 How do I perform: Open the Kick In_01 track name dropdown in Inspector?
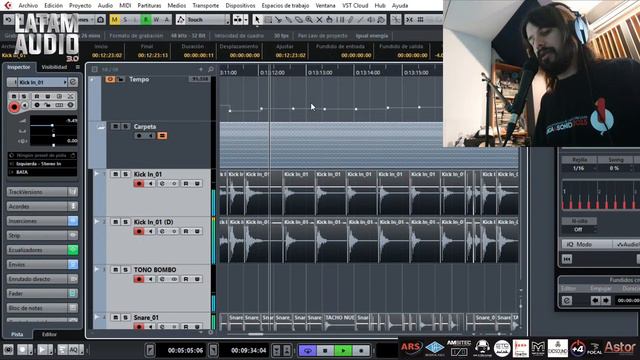click(x=65, y=82)
